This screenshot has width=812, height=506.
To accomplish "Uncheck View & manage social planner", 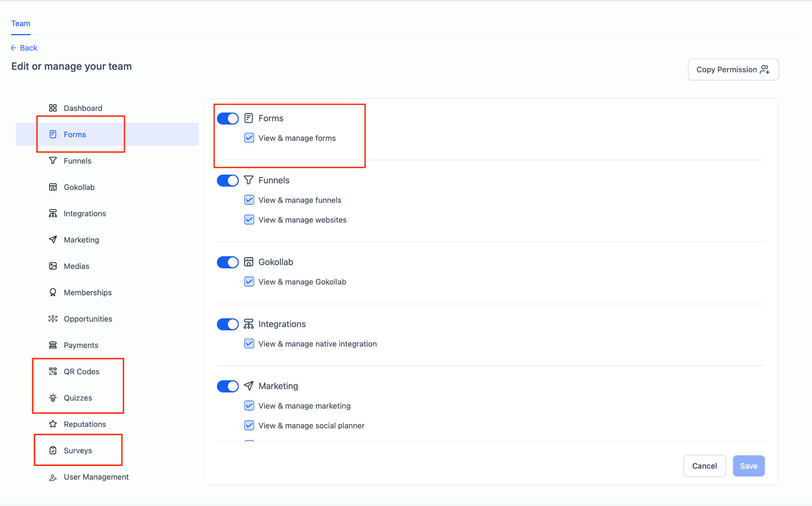I will [x=249, y=425].
